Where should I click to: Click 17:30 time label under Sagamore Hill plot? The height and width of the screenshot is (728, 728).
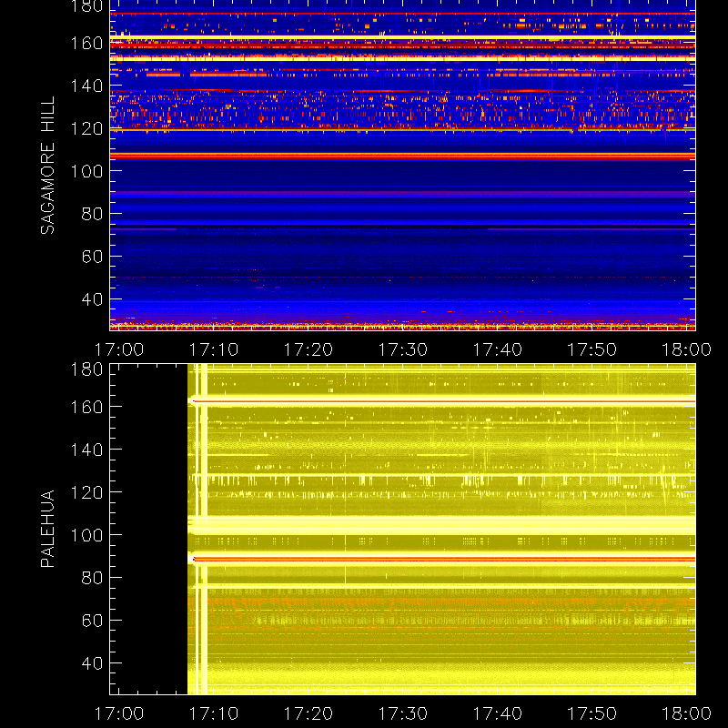pyautogui.click(x=403, y=349)
